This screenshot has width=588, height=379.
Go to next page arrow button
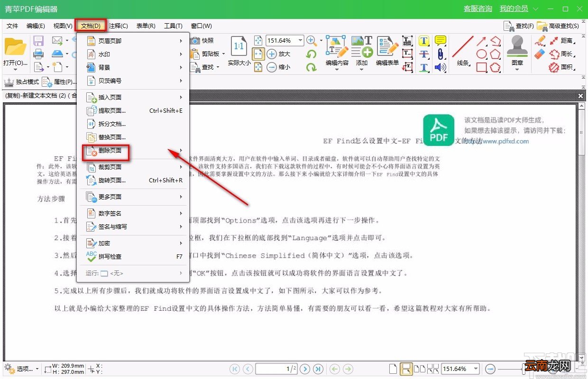pos(305,369)
